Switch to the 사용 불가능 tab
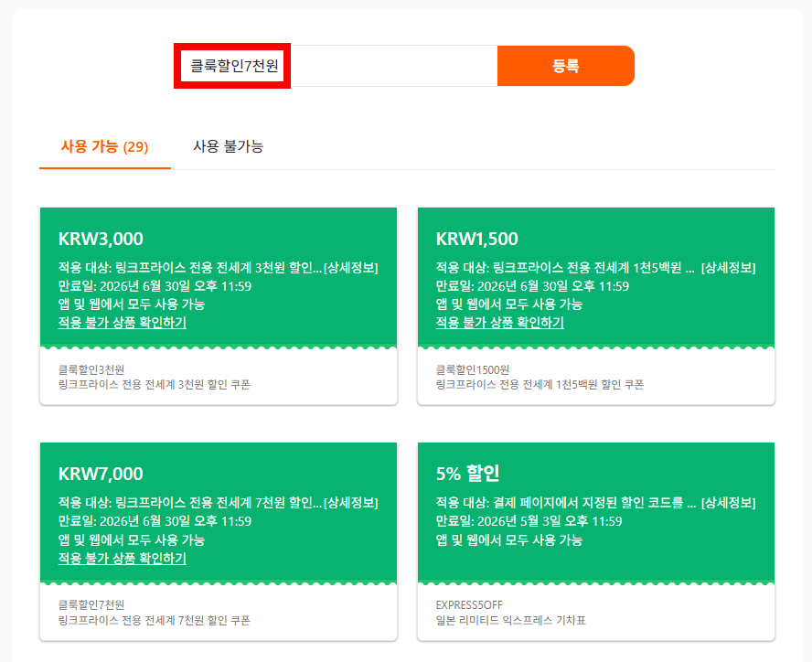Viewport: 812px width, 662px height. point(228,146)
